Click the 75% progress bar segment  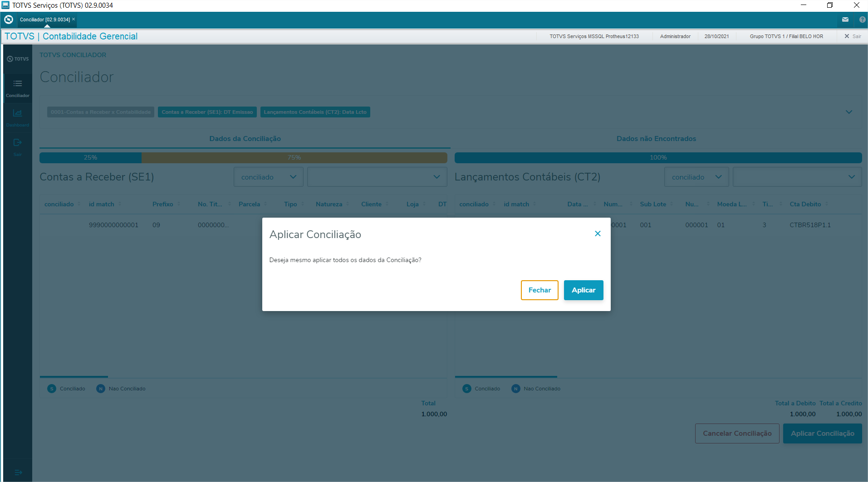(294, 158)
